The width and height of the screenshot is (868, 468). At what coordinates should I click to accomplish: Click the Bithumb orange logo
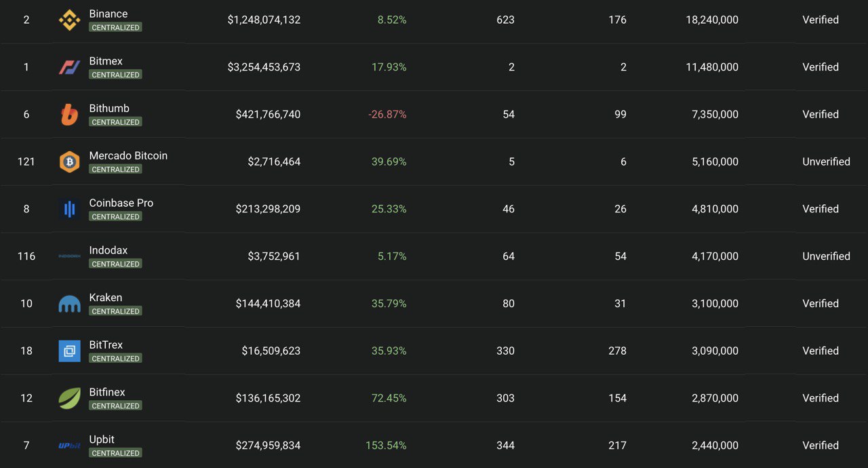click(69, 115)
